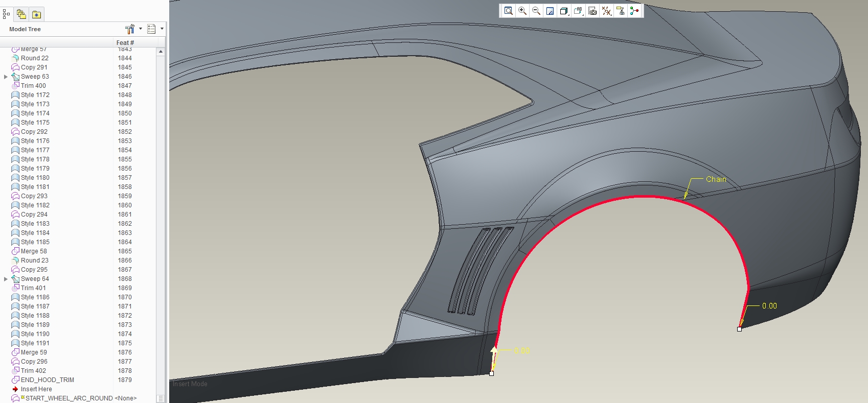Repaint the graphics window
This screenshot has width=868, height=403.
coord(550,11)
